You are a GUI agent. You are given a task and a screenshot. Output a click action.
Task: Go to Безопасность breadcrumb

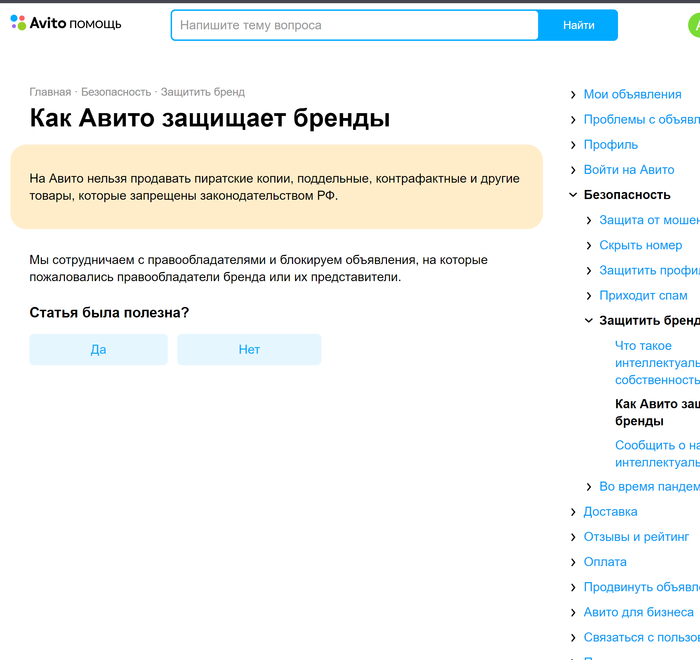pyautogui.click(x=116, y=92)
